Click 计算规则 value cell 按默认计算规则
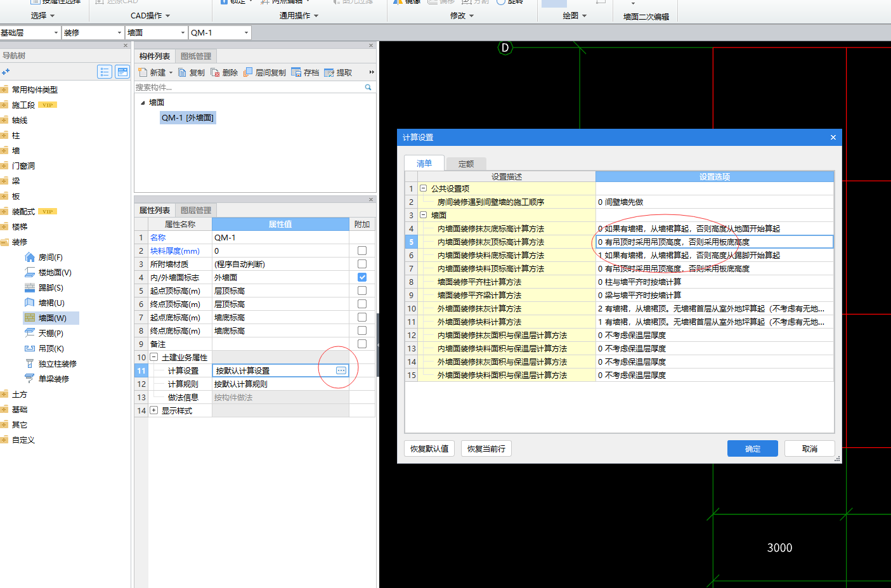This screenshot has width=891, height=588. tap(280, 384)
